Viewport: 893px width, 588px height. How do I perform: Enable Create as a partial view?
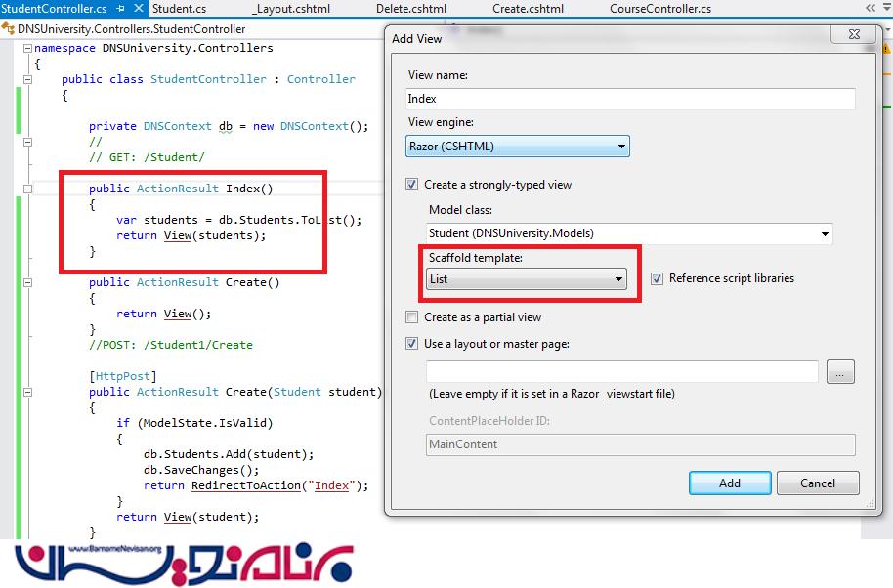pos(412,317)
